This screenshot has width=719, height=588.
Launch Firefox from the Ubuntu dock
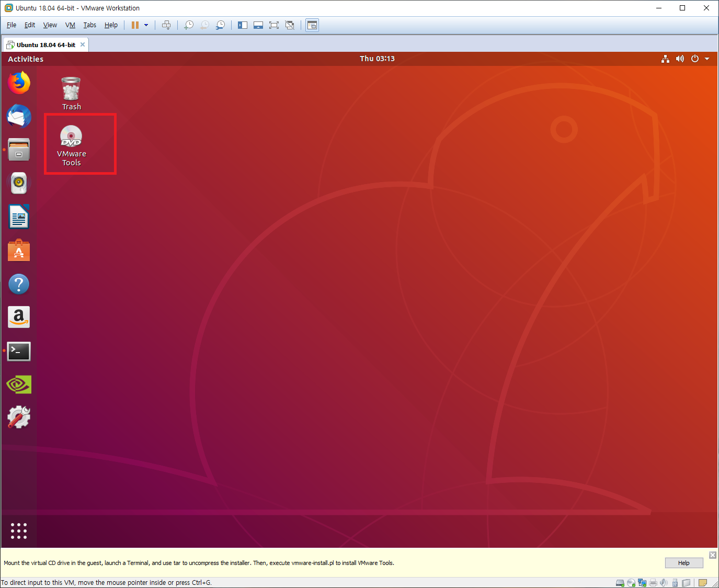(19, 83)
